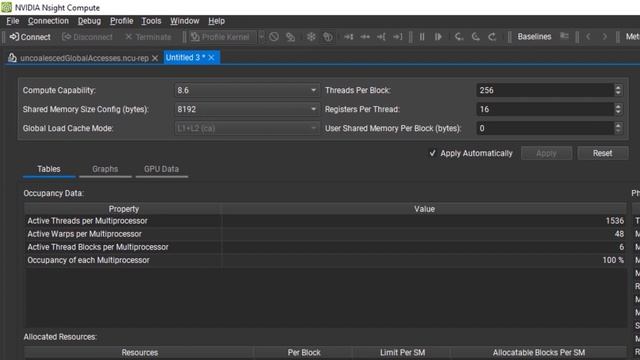Click the Terminate toolbar button
Screen dimensions: 640x360
[148, 37]
